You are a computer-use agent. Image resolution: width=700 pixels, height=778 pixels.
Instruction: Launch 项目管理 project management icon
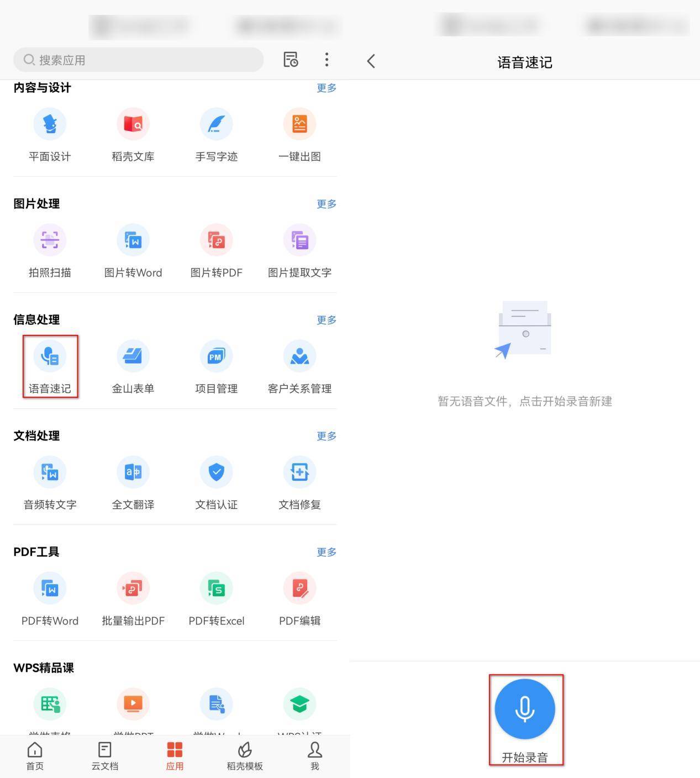coord(216,356)
